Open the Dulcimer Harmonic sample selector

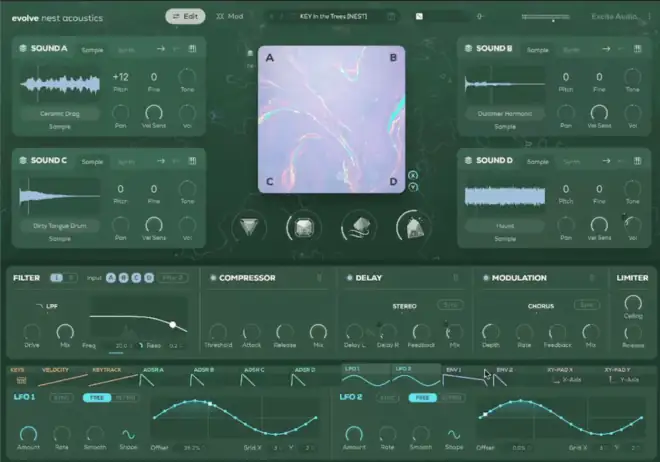click(x=505, y=114)
